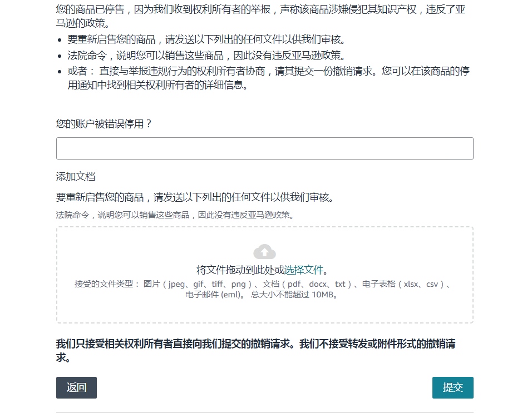Click the 返回 back button
Image resolution: width=532 pixels, height=418 pixels.
click(x=76, y=387)
